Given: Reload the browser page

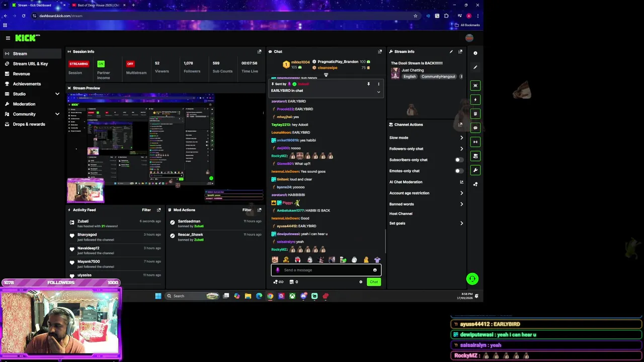Looking at the screenshot, I should coord(23,16).
